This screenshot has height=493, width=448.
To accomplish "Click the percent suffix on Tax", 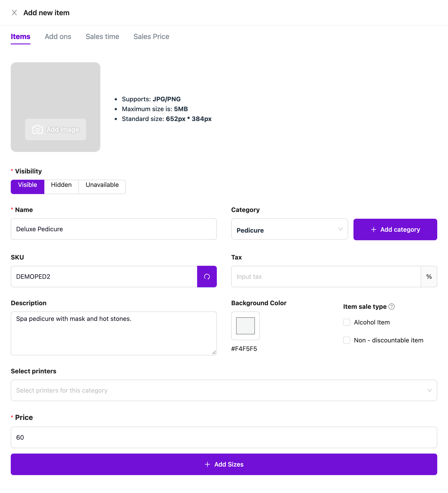I will pos(429,277).
